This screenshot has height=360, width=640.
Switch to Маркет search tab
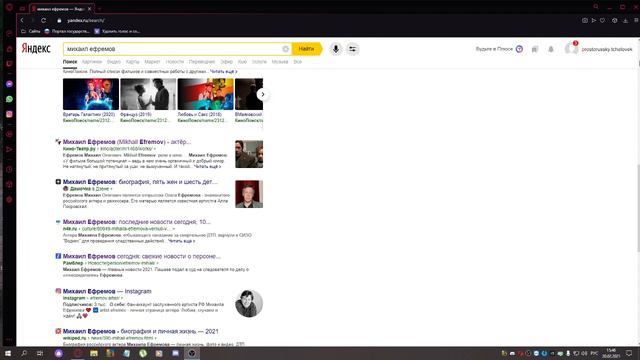pos(152,62)
